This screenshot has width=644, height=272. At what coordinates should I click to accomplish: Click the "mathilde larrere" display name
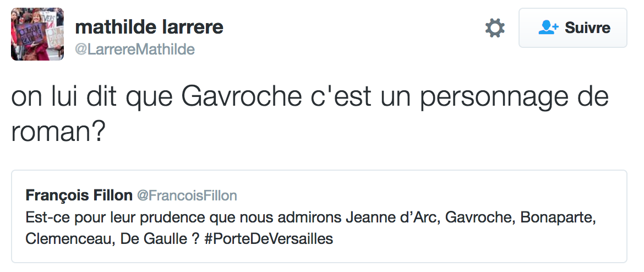click(x=149, y=27)
